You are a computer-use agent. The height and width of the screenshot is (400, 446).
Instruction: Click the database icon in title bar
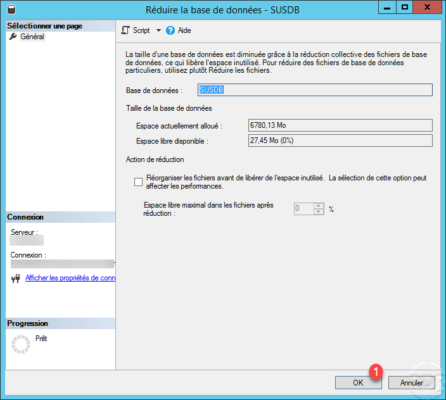point(11,9)
